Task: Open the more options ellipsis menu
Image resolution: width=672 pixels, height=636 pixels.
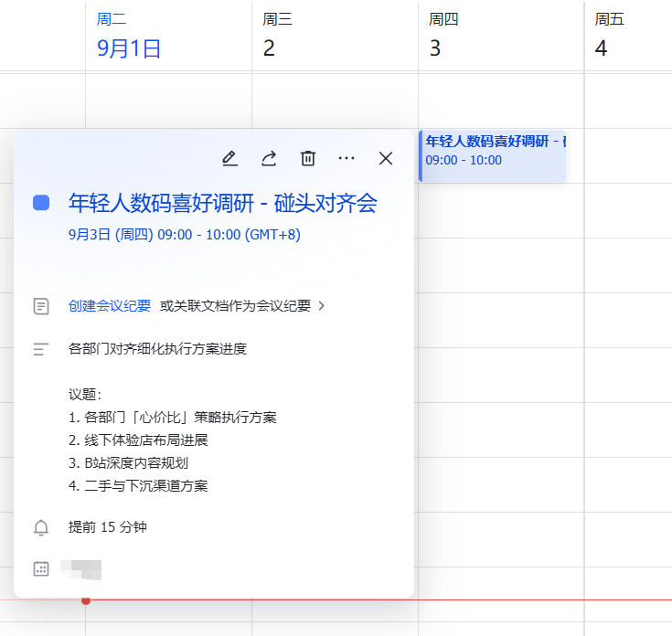Action: pyautogui.click(x=347, y=158)
